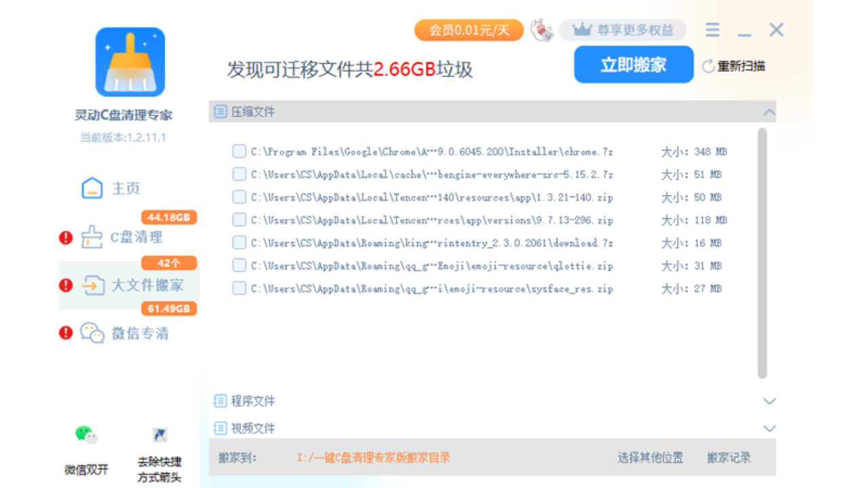Check the chrome.7z compressed file entry
The height and width of the screenshot is (488, 868).
coord(239,151)
